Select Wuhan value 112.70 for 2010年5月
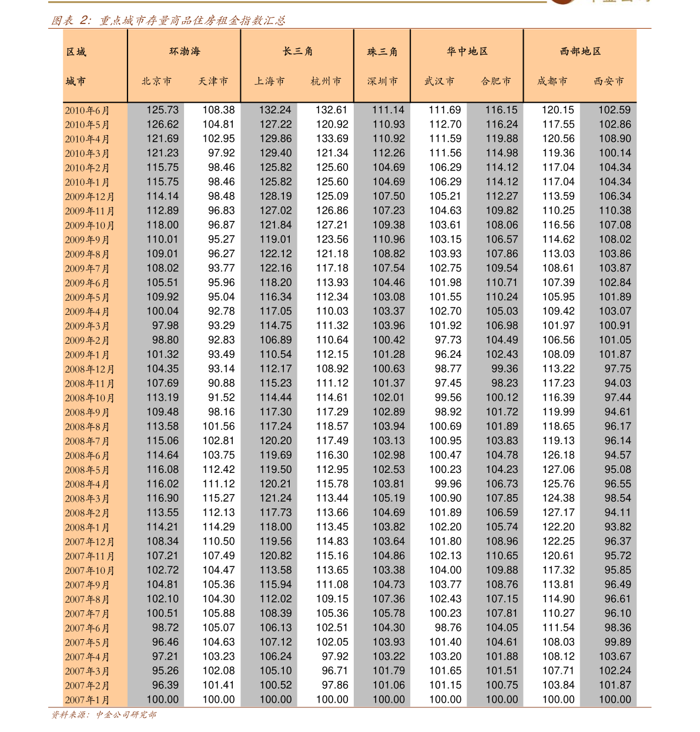 coord(446,125)
